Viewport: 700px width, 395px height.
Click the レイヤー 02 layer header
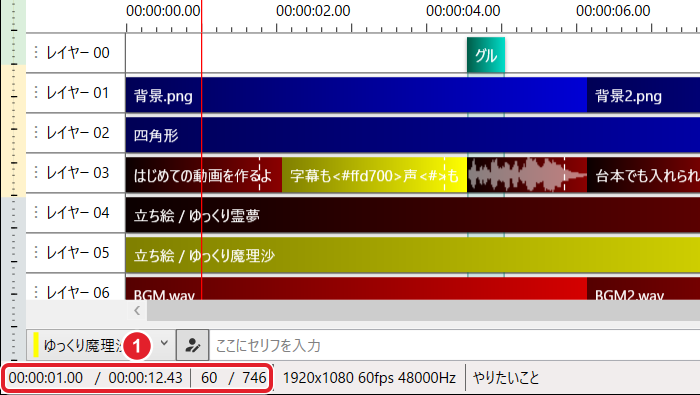click(x=76, y=133)
